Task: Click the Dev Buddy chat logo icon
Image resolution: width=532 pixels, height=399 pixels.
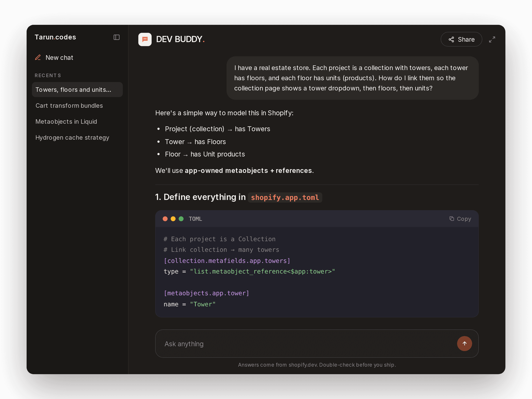Action: coord(145,39)
